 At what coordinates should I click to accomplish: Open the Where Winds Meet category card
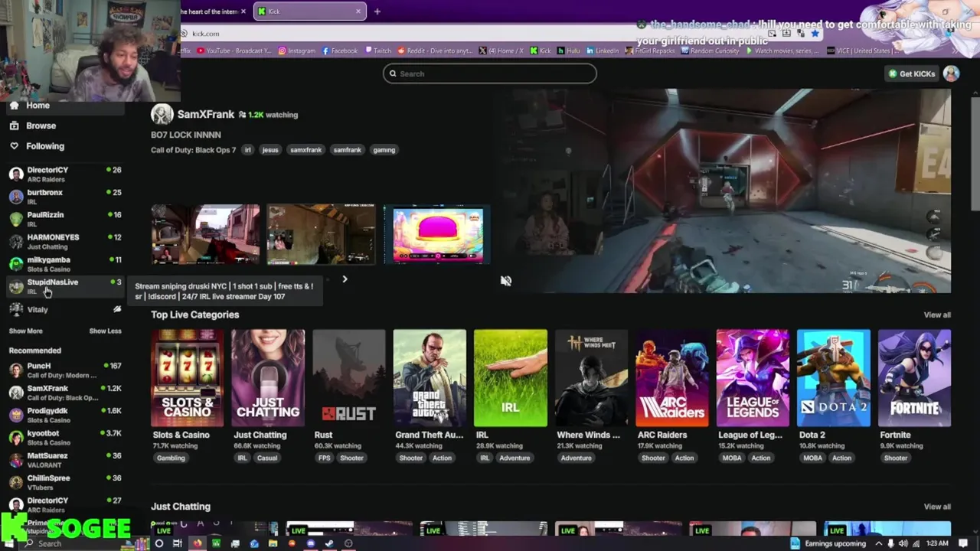591,378
